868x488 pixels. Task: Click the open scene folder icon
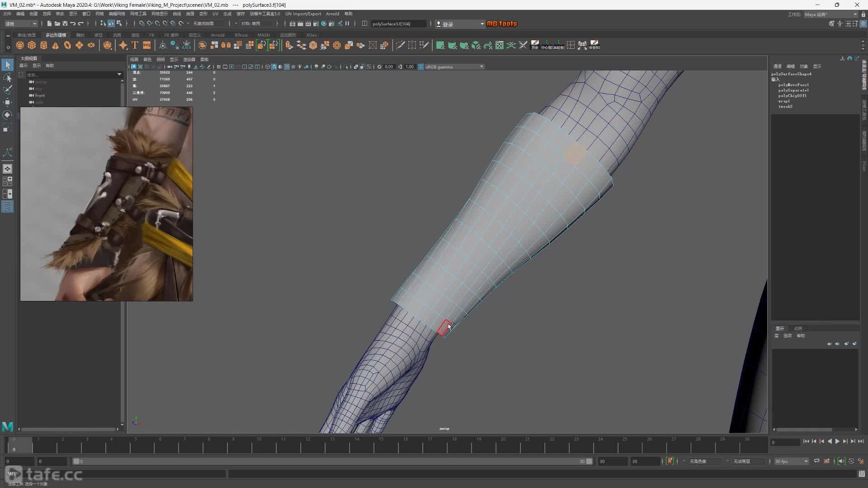pos(57,23)
